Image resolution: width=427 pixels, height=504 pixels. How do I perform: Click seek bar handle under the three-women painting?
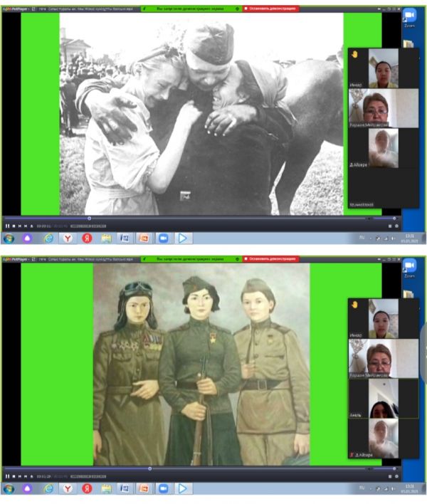pyautogui.click(x=150, y=468)
